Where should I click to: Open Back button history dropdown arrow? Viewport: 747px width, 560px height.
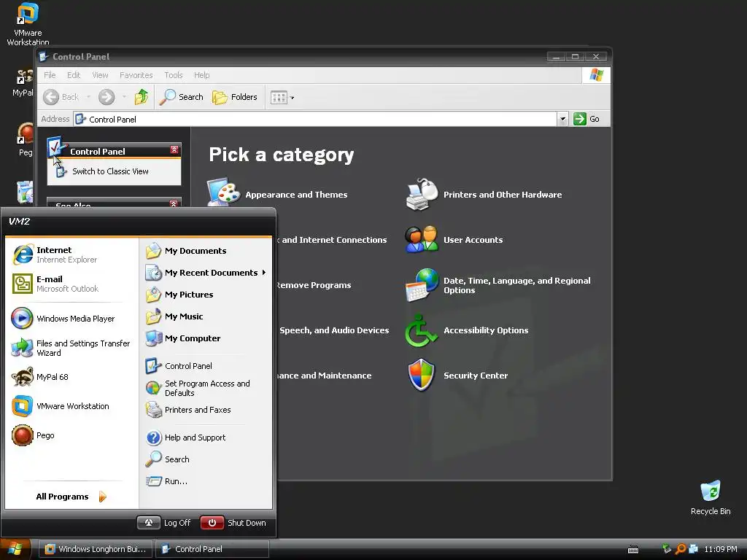88,97
